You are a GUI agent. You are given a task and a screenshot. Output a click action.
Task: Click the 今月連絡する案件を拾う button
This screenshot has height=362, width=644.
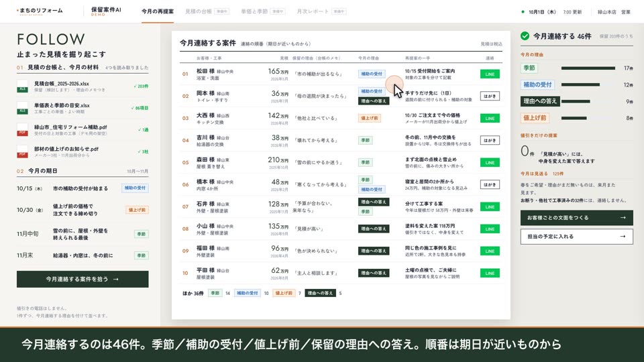83,279
